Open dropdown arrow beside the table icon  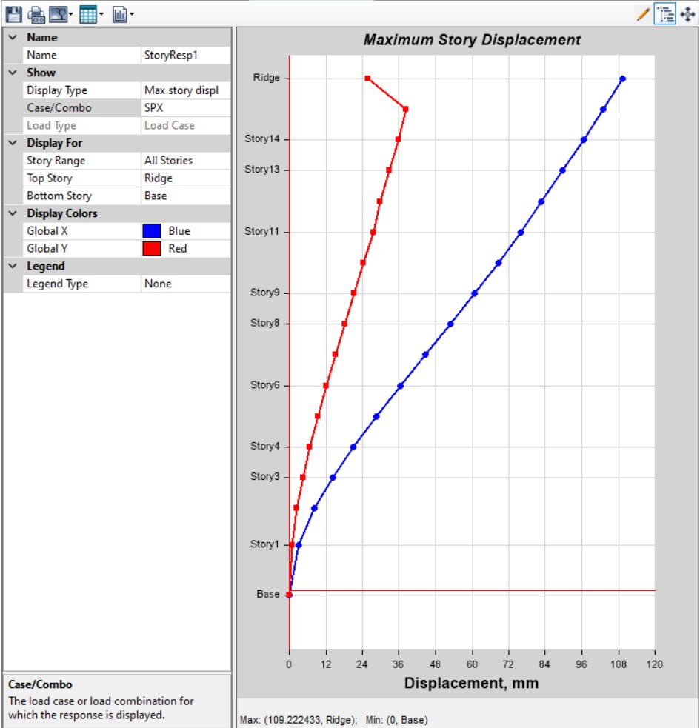(101, 13)
